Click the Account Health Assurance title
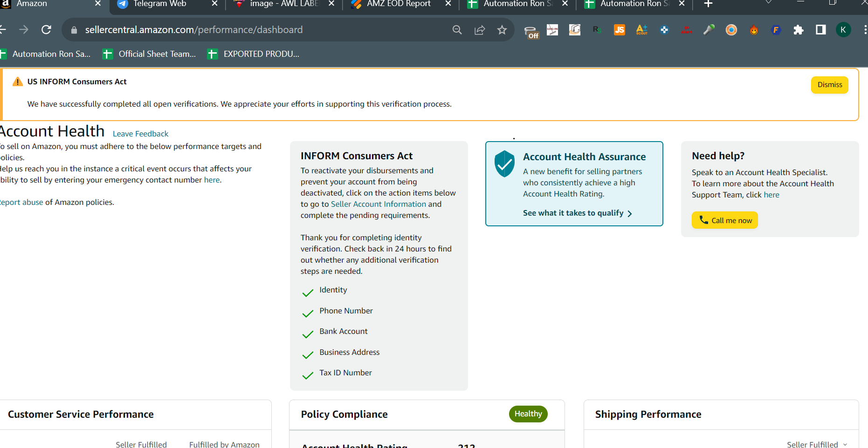The height and width of the screenshot is (448, 868). click(x=584, y=156)
